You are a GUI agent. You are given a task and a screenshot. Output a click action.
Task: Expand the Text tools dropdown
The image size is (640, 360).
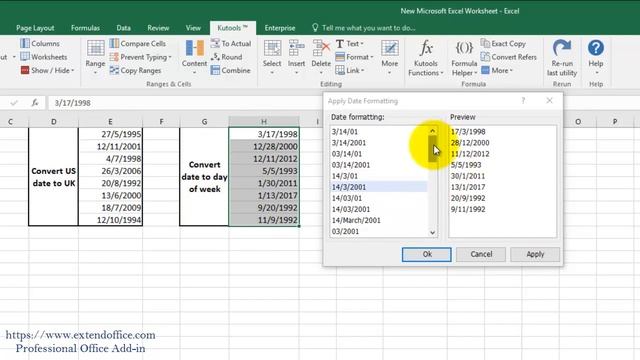point(349,43)
